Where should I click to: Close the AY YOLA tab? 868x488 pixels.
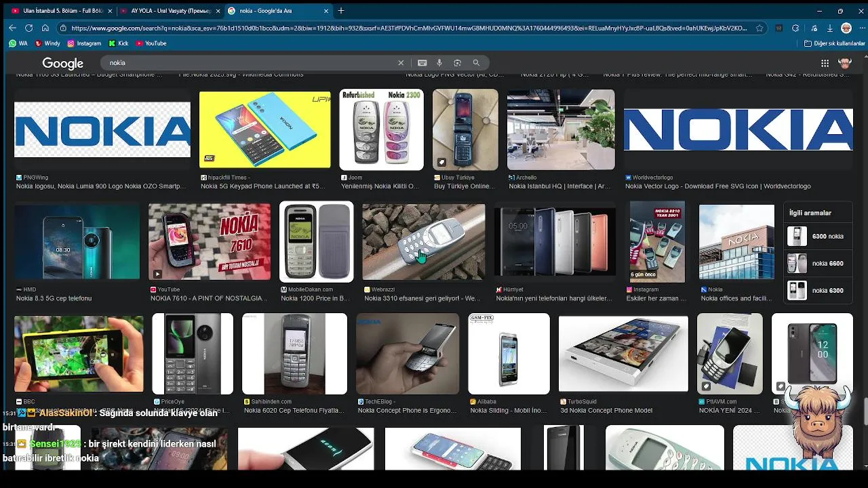[218, 11]
